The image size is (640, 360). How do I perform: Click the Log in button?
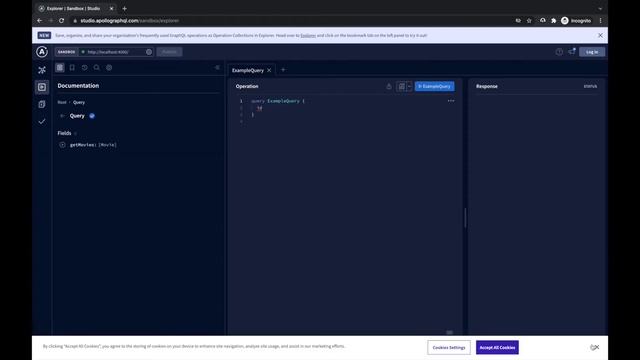pyautogui.click(x=592, y=52)
